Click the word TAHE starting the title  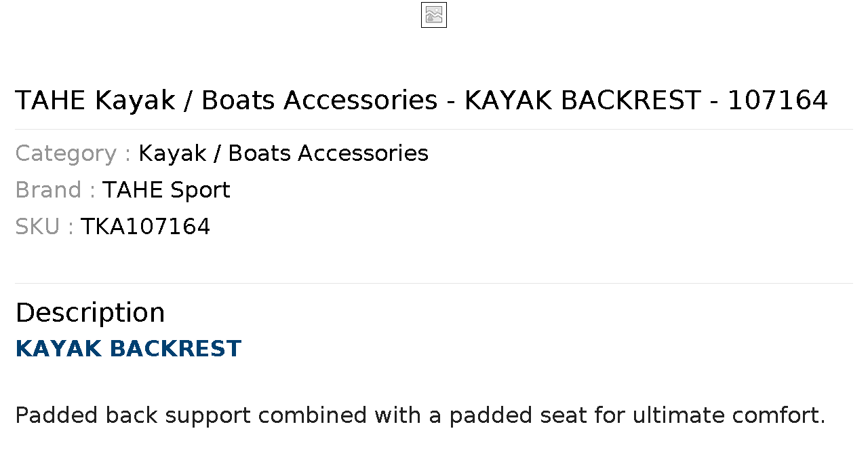(x=50, y=100)
